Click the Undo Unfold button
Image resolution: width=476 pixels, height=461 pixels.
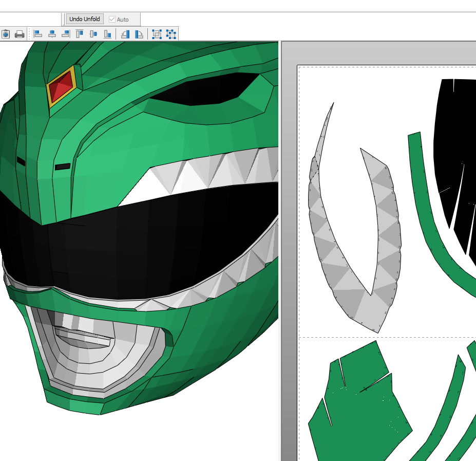point(85,19)
